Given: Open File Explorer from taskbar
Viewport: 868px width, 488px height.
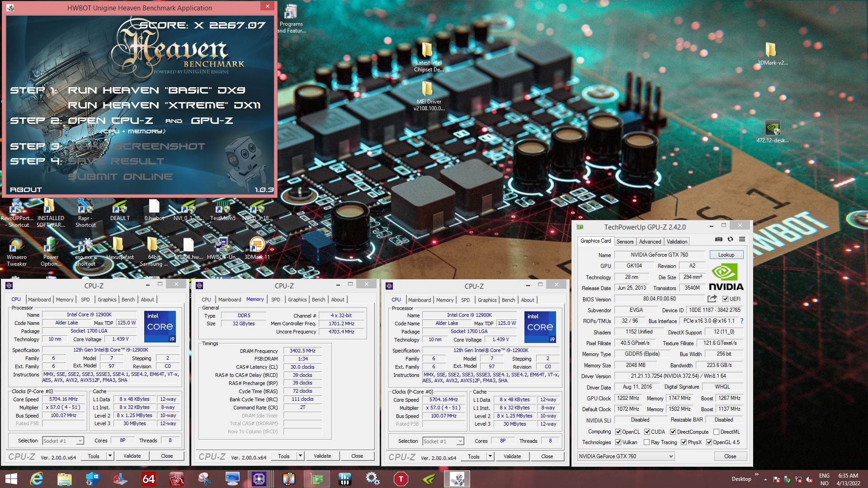Looking at the screenshot, I should coord(65,479).
